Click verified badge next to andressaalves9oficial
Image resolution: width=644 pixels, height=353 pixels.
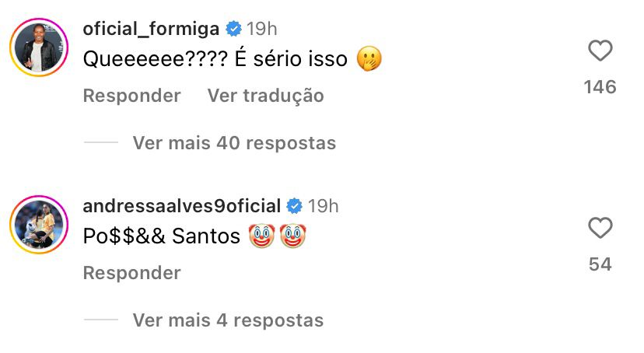pos(294,207)
